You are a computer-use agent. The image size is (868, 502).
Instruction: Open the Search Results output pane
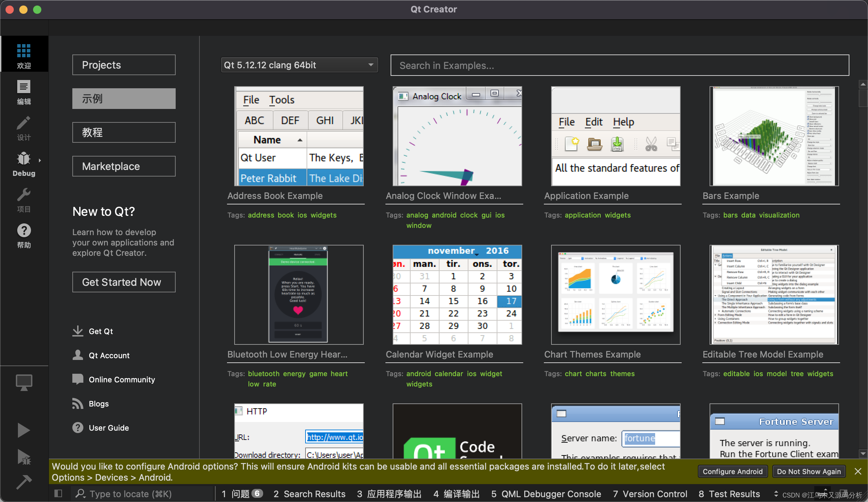[309, 494]
